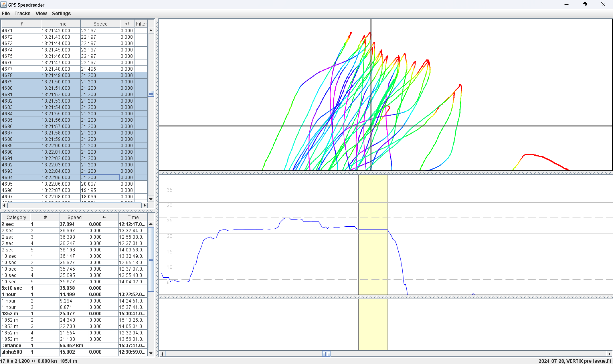This screenshot has width=613, height=364.
Task: Restore down the GPS Speedreader window
Action: pyautogui.click(x=585, y=5)
